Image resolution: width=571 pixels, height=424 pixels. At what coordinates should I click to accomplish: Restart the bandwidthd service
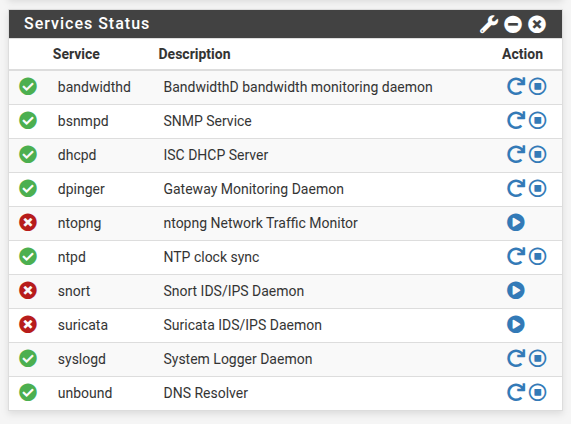(x=516, y=86)
